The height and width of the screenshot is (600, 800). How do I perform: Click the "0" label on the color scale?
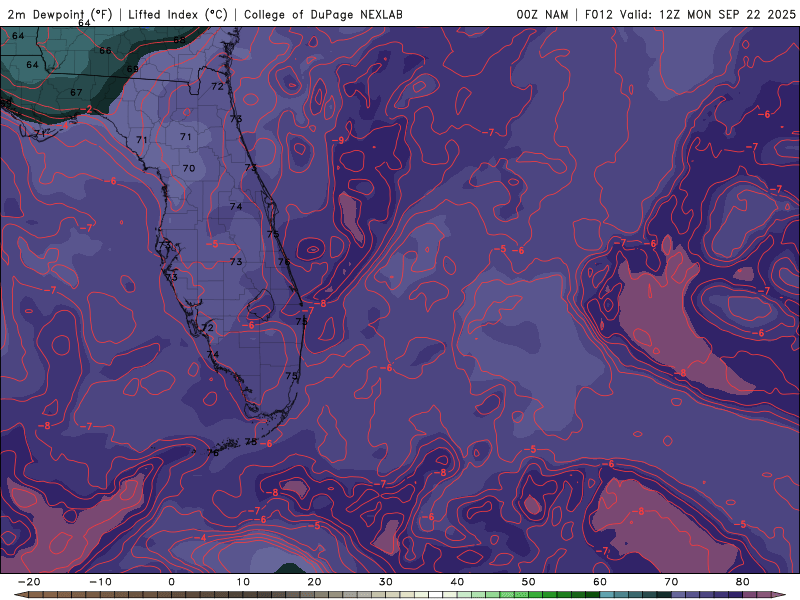171,582
